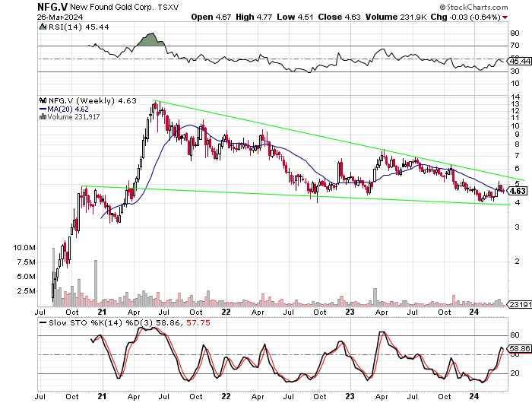The width and height of the screenshot is (532, 403).
Task: Click the 2 label on the price axis
Action: tap(517, 262)
